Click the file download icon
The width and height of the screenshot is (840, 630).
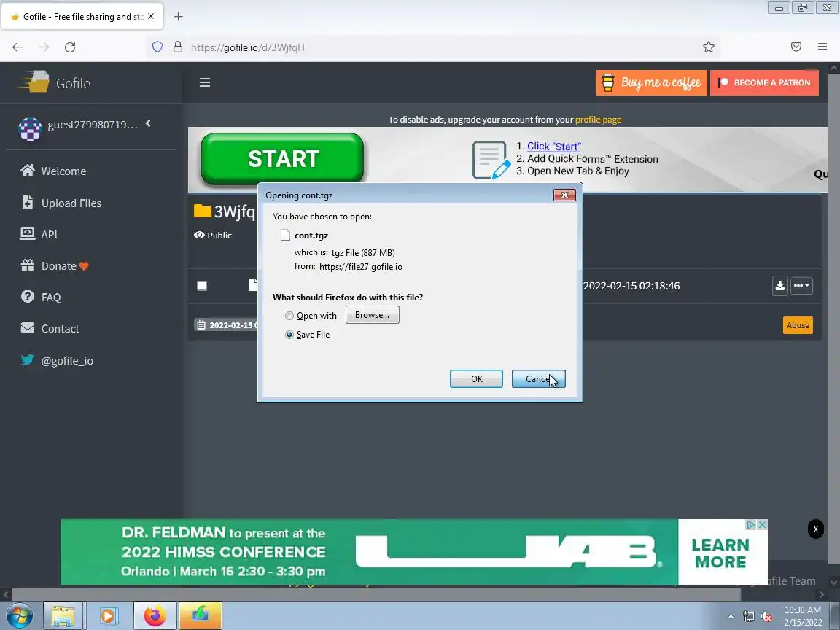pyautogui.click(x=780, y=286)
